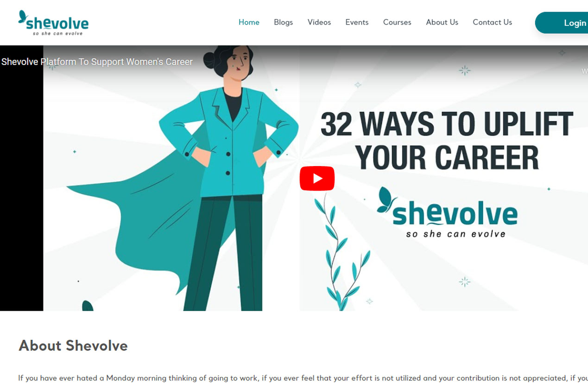
Task: Go to the Blogs page
Action: [283, 22]
